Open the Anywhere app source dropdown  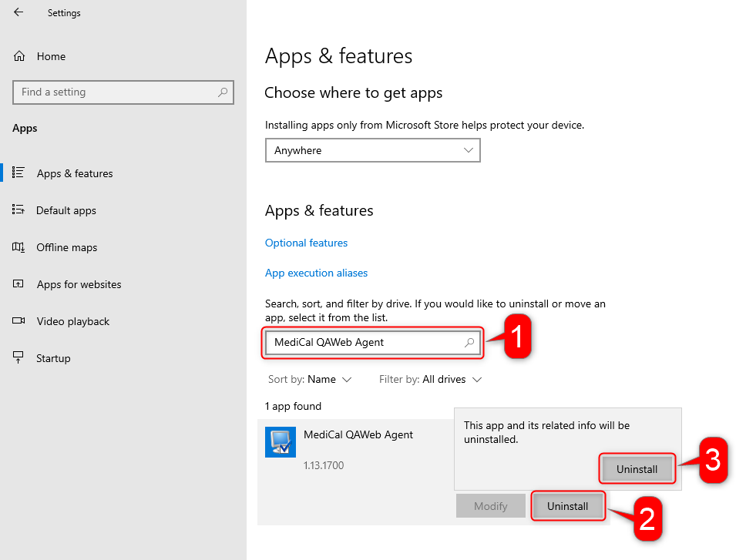point(372,150)
